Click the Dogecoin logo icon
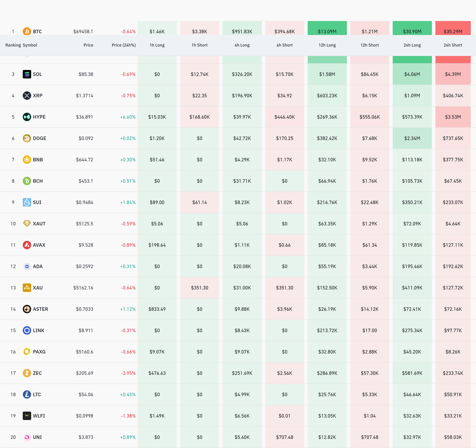This screenshot has height=448, width=476. [x=27, y=138]
